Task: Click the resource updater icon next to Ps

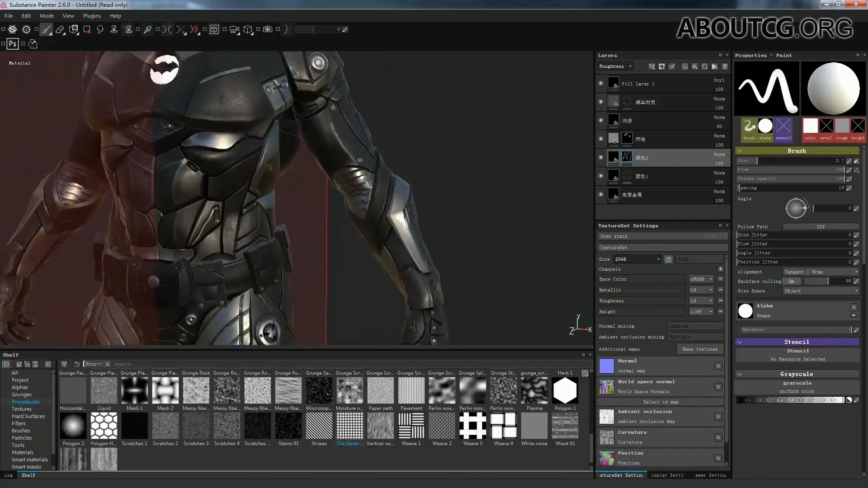Action: [33, 44]
